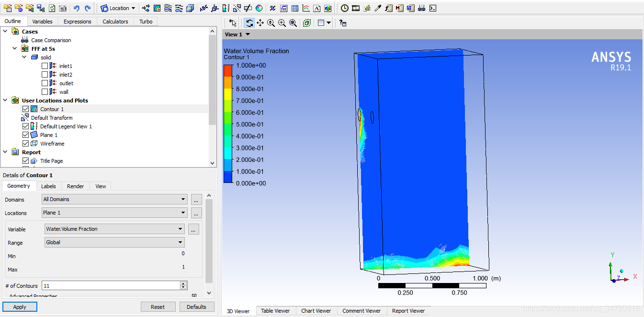Click the Load Results icon
The height and width of the screenshot is (317, 644).
[x=8, y=8]
